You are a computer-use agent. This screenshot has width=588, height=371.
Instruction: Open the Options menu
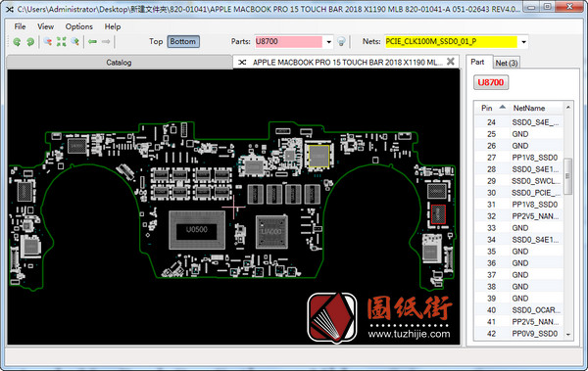click(79, 26)
